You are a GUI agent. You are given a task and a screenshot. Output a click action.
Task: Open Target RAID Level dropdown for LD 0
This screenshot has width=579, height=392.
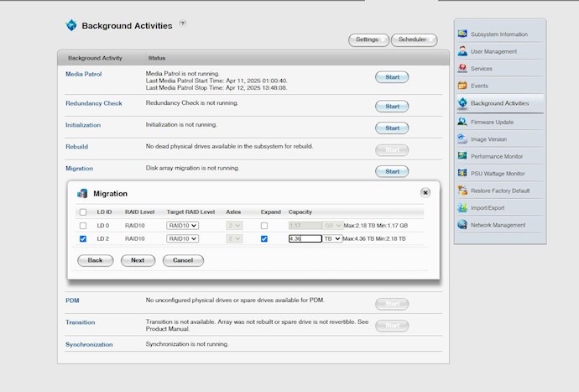tap(182, 226)
